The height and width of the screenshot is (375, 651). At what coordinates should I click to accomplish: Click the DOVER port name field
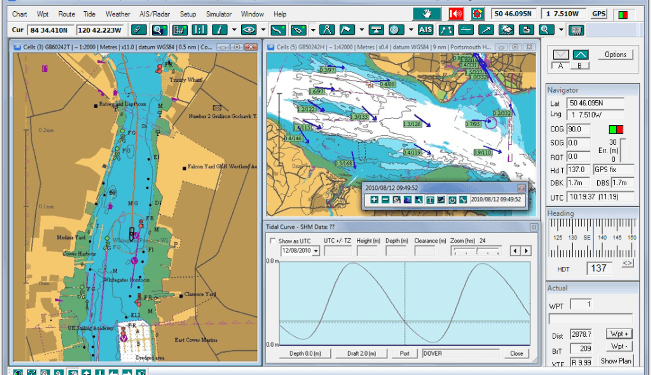461,353
